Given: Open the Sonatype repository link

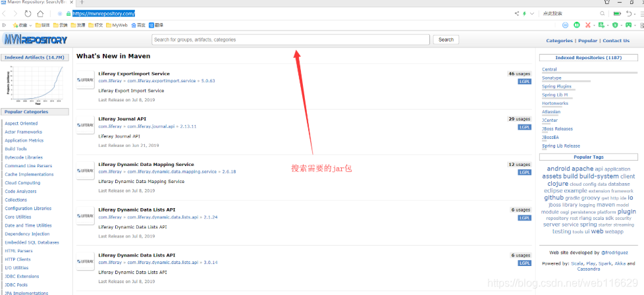Looking at the screenshot, I should (x=552, y=78).
